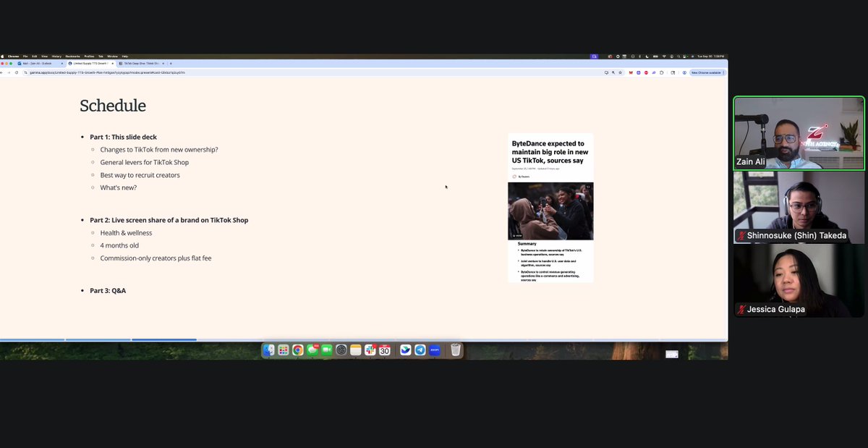Open Calendar showing 30 in Dock
The height and width of the screenshot is (448, 868).
pos(385,350)
